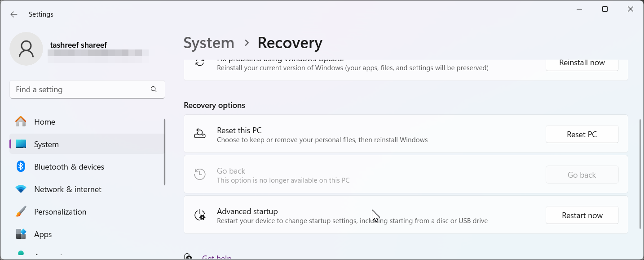Minimize the Settings window

click(579, 9)
